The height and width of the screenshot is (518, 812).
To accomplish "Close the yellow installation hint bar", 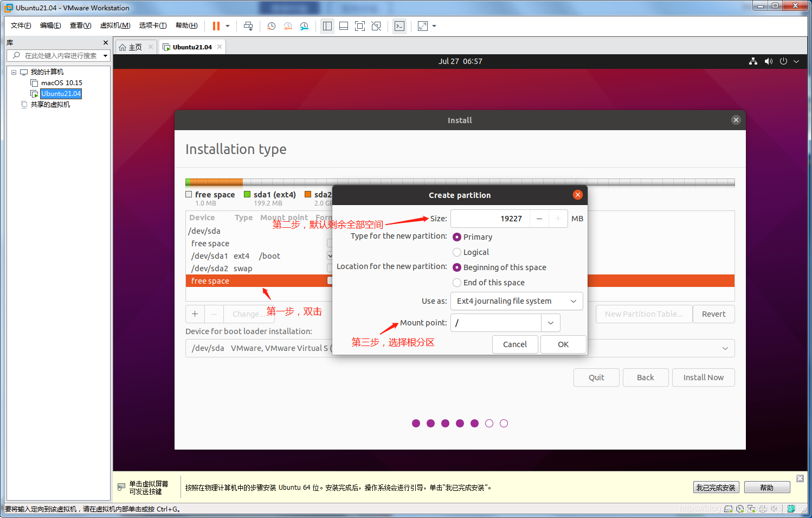I will [x=800, y=478].
